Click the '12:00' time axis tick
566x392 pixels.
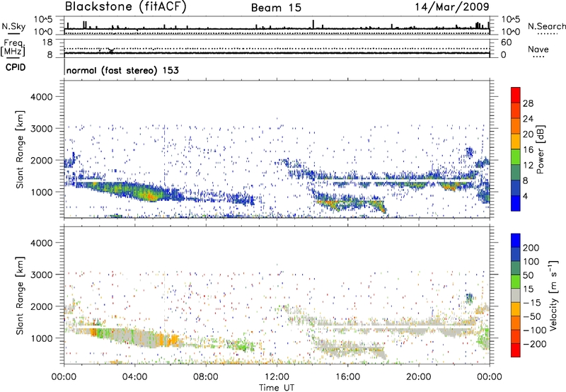click(277, 377)
